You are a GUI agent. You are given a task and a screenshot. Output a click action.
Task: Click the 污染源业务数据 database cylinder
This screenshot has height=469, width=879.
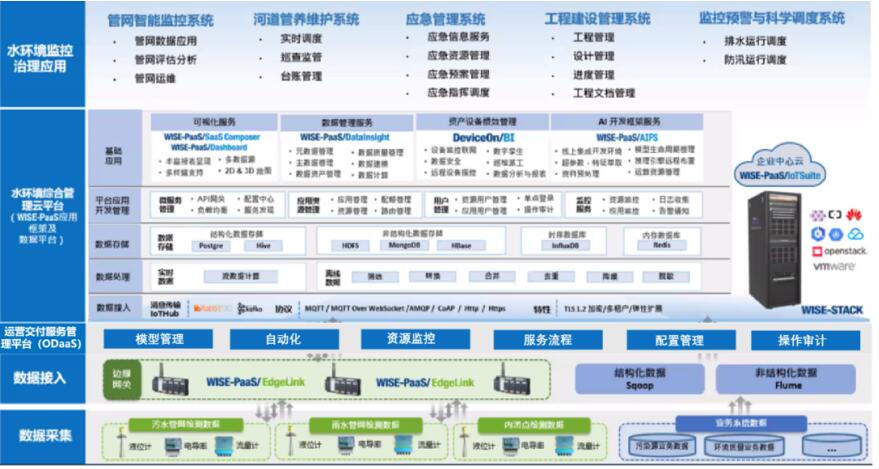coord(661,445)
